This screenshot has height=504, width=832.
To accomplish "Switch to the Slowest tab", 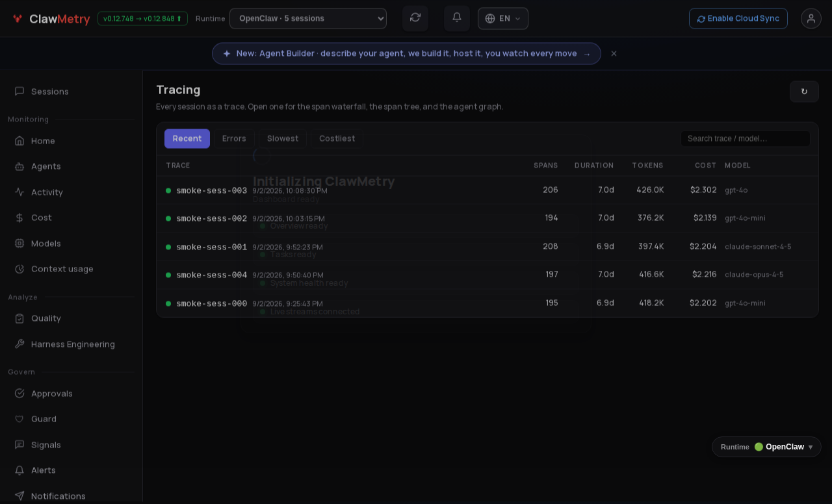I will tap(283, 138).
